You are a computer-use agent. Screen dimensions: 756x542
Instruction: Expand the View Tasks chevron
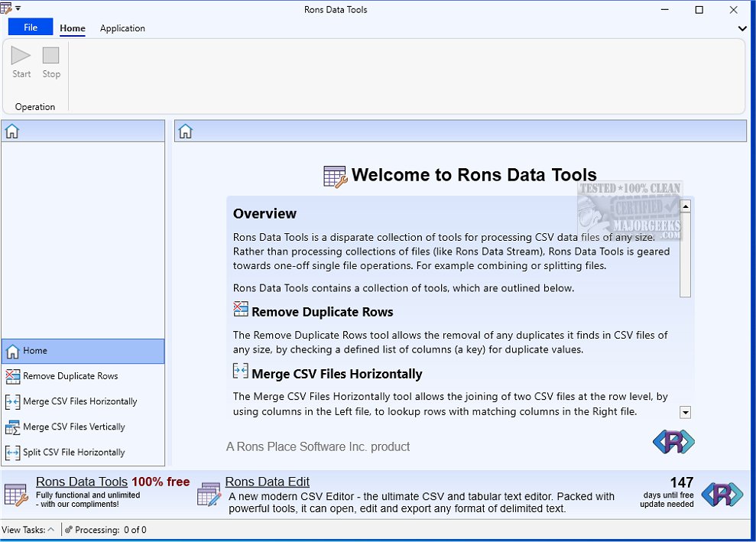pyautogui.click(x=50, y=530)
